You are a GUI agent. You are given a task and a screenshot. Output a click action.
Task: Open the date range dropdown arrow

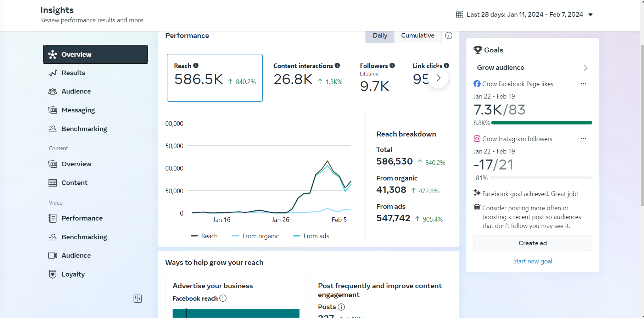(x=590, y=15)
